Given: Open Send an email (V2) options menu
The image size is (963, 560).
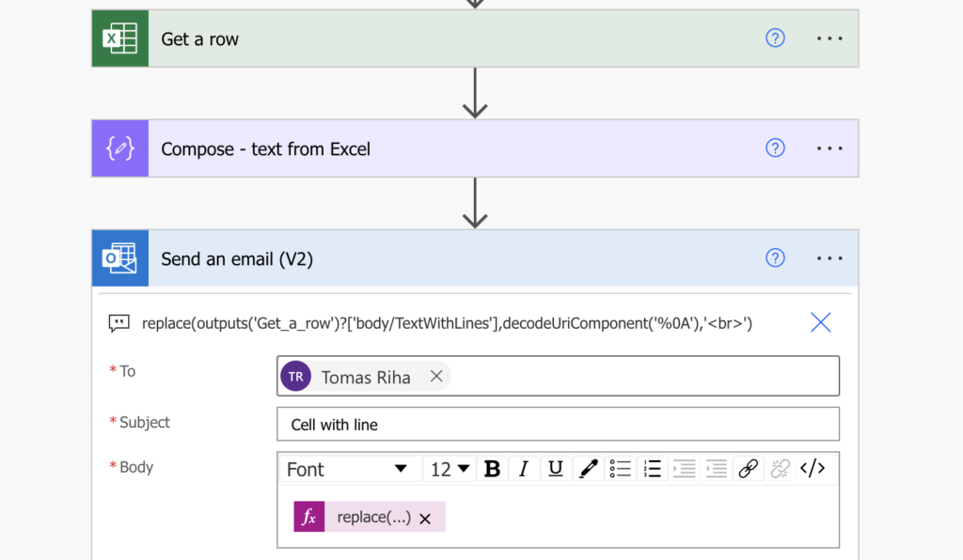Looking at the screenshot, I should (x=829, y=258).
